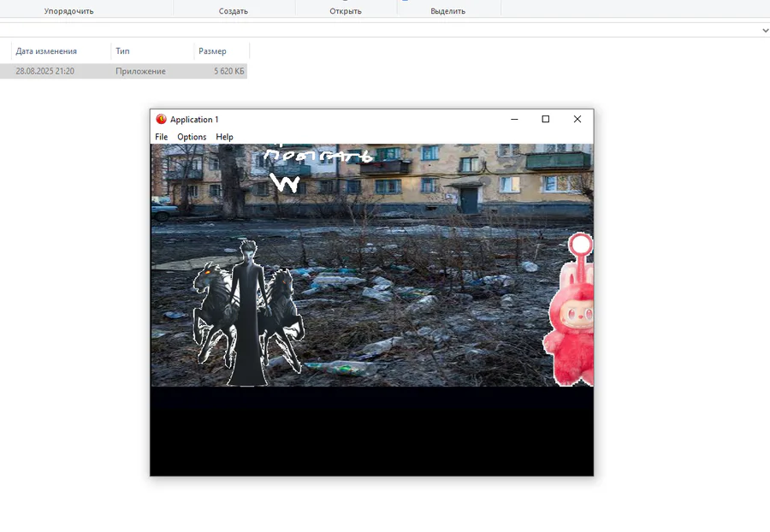The width and height of the screenshot is (770, 532).
Task: Close the Application 1 window
Action: [577, 119]
